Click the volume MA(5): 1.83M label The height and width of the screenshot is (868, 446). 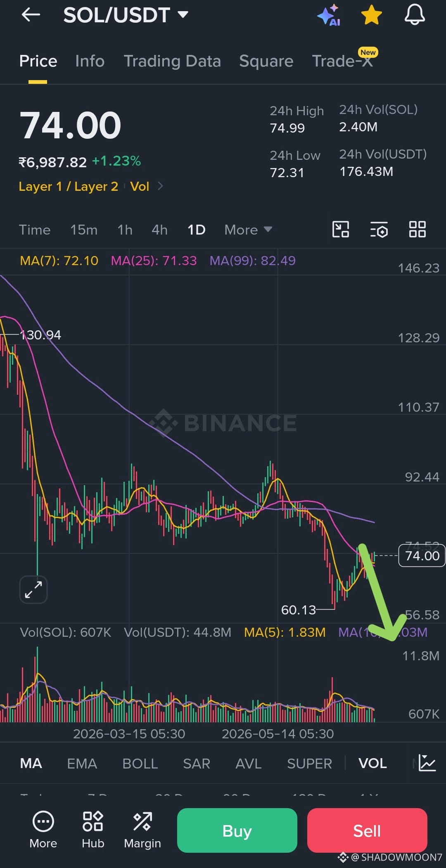[x=285, y=633]
